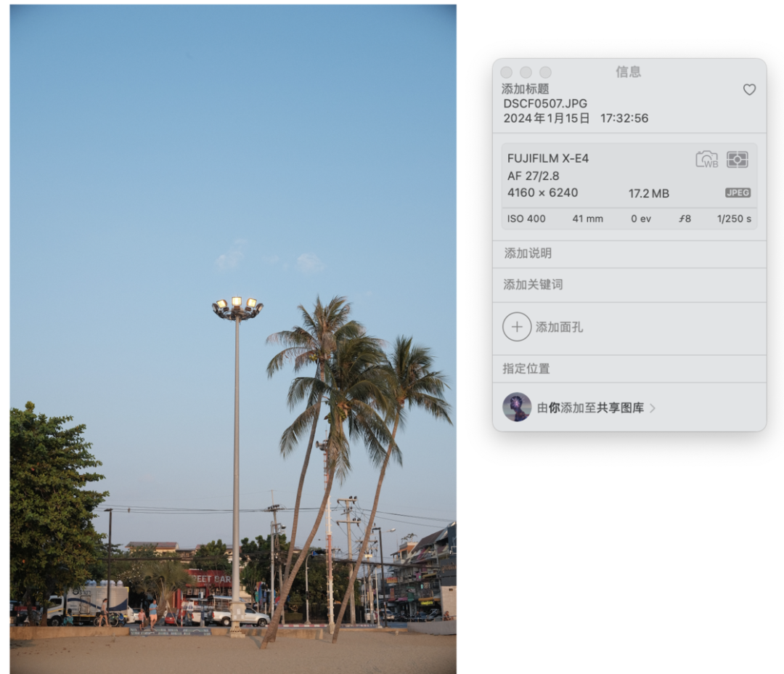This screenshot has height=674, width=784.
Task: Click the date 2024年1月15日
Action: pyautogui.click(x=546, y=118)
